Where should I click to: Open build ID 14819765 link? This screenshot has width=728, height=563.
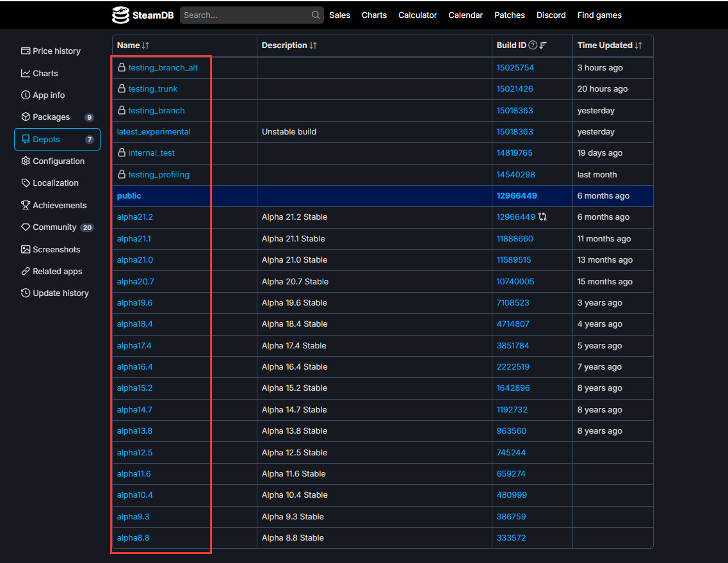[514, 153]
